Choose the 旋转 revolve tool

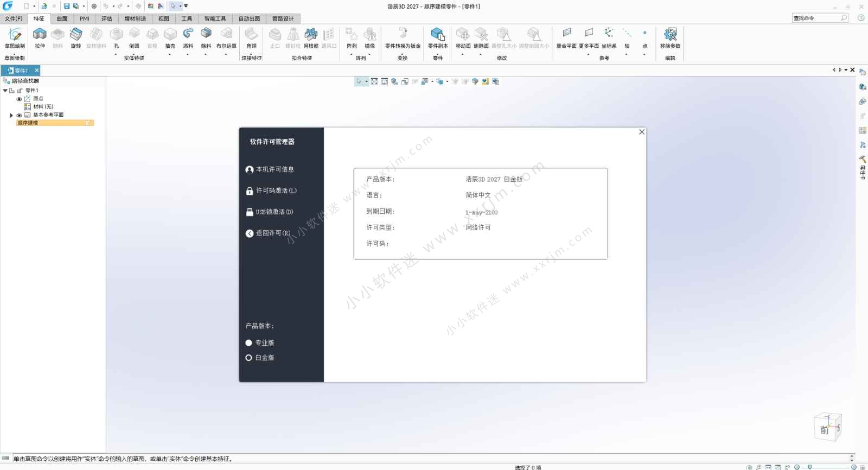(x=76, y=37)
